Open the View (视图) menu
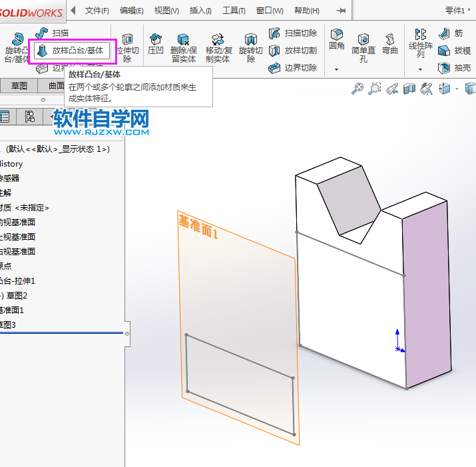The width and height of the screenshot is (476, 467). (x=166, y=11)
